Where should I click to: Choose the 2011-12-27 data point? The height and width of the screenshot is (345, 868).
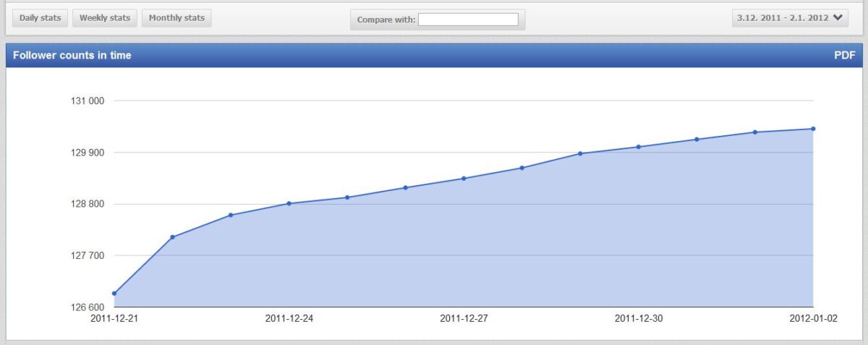pyautogui.click(x=464, y=179)
